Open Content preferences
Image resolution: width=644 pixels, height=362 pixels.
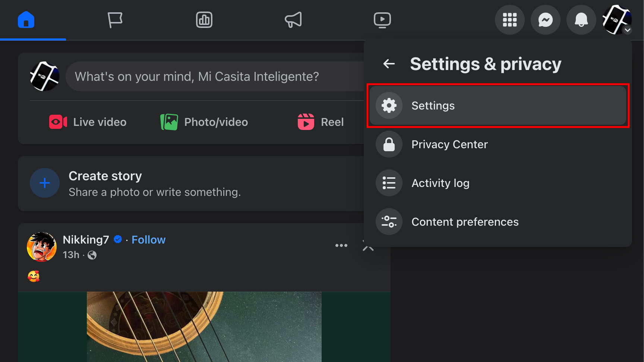click(x=465, y=222)
